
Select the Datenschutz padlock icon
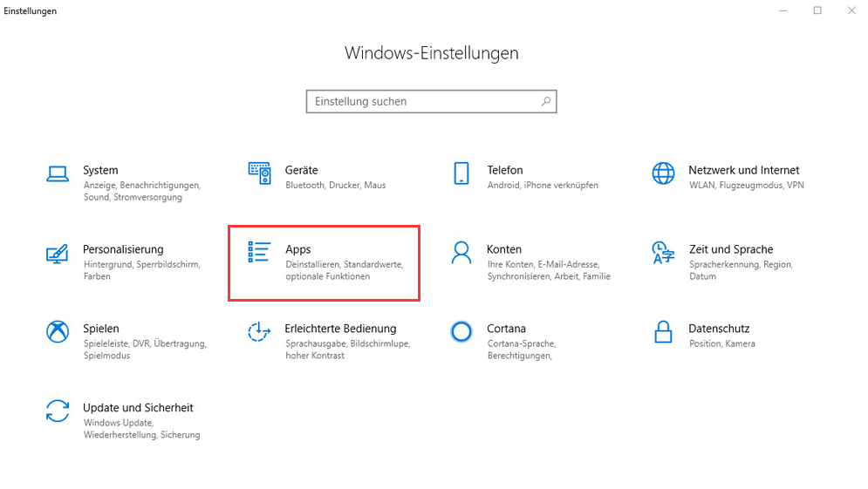pyautogui.click(x=663, y=331)
